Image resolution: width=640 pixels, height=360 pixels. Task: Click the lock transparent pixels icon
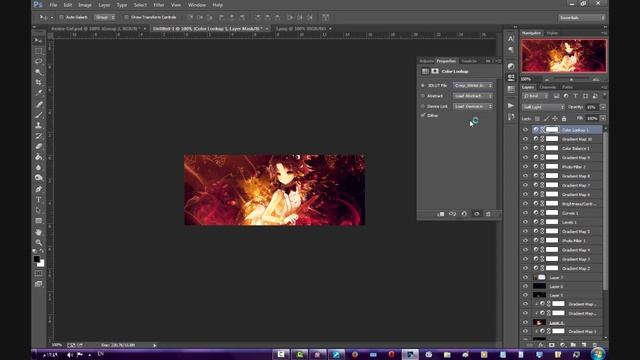[x=537, y=118]
